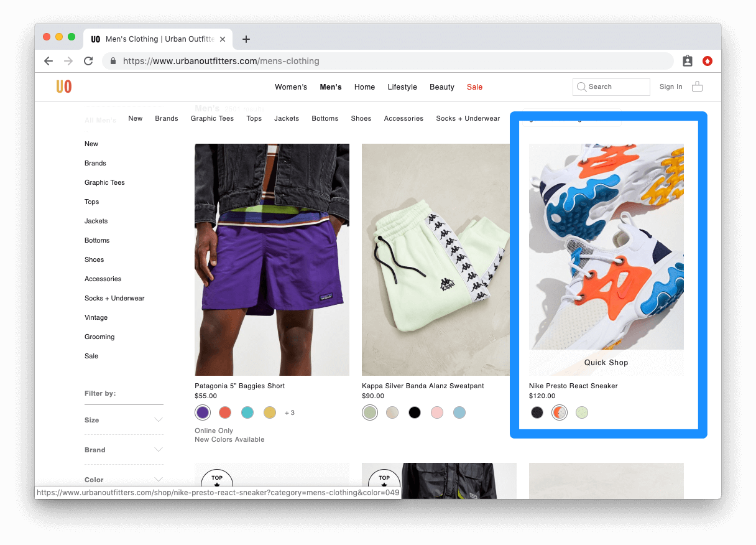This screenshot has height=545, width=756.
Task: Click New in the left sidebar
Action: pyautogui.click(x=91, y=144)
